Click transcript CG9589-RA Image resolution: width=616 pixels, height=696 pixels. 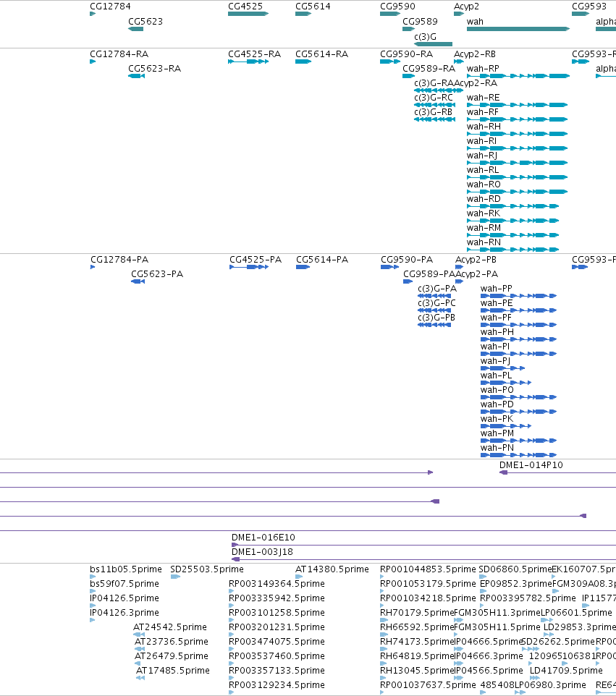429,69
